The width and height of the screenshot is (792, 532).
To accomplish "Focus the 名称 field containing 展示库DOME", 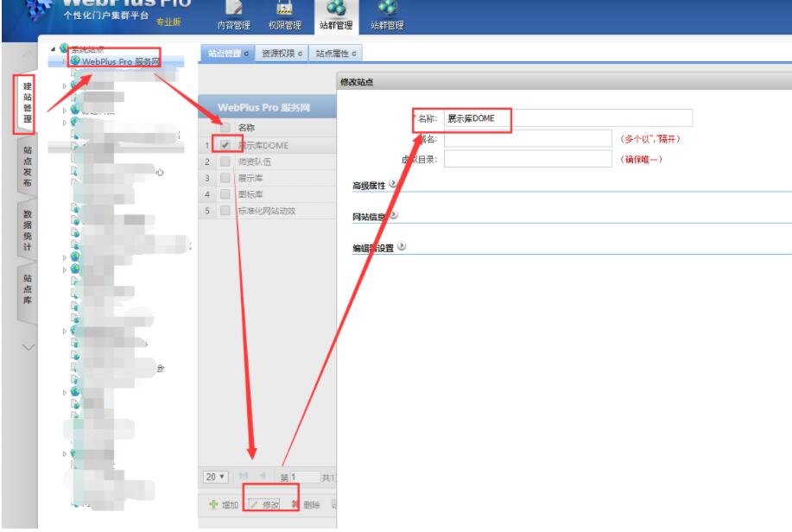I will pyautogui.click(x=567, y=118).
